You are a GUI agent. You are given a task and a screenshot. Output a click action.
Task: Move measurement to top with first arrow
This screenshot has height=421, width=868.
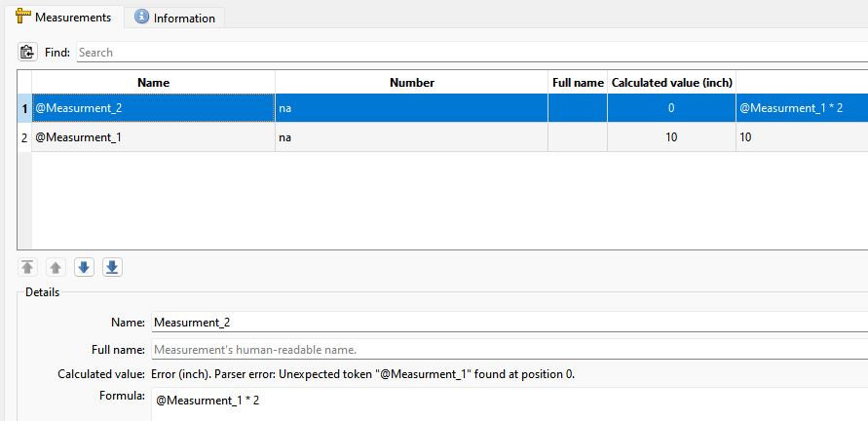[x=27, y=268]
